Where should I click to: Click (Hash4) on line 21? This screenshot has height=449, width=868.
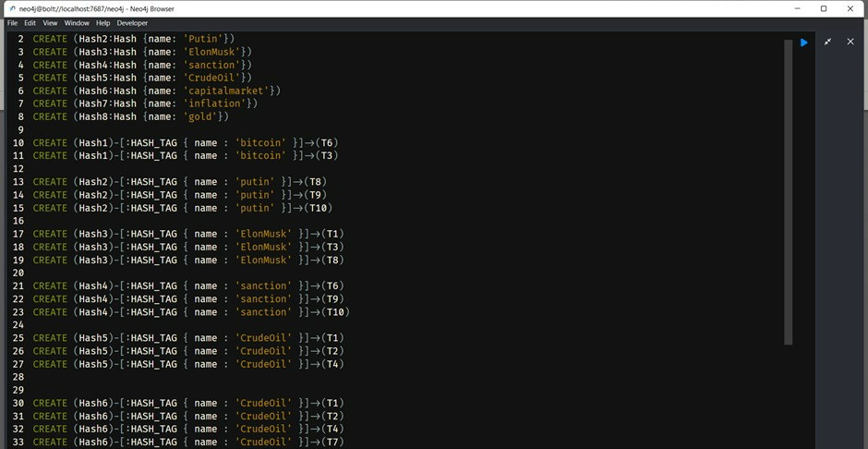coord(93,285)
